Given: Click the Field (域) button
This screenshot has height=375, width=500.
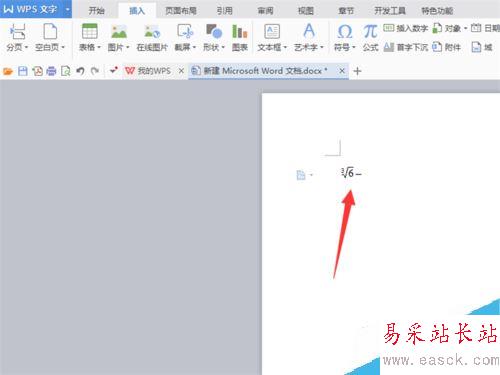Looking at the screenshot, I should (x=482, y=47).
